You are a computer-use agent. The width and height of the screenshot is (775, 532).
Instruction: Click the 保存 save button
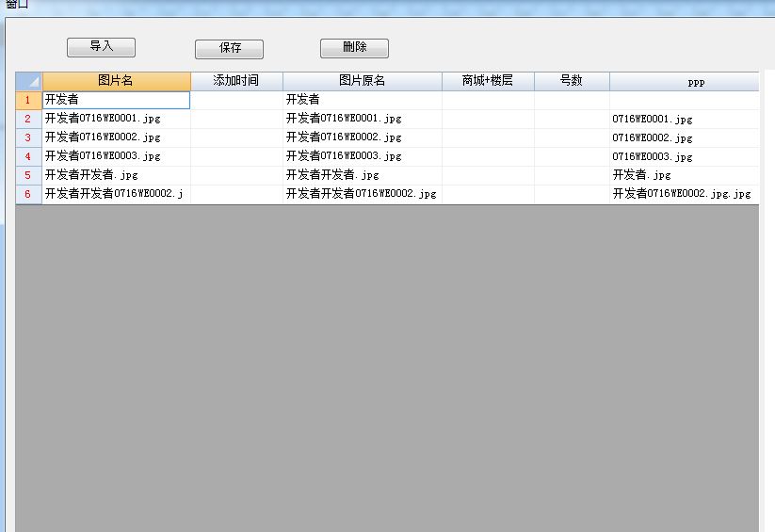230,49
